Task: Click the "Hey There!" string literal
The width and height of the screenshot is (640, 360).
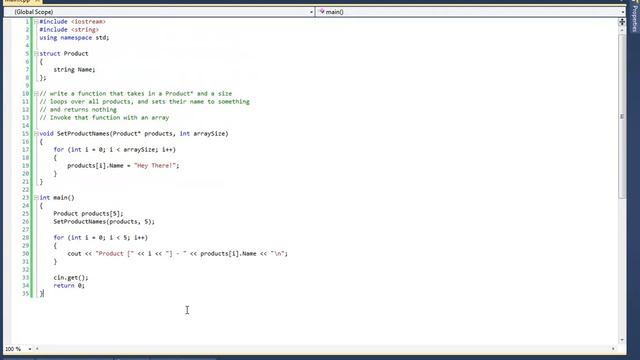Action: (x=155, y=165)
